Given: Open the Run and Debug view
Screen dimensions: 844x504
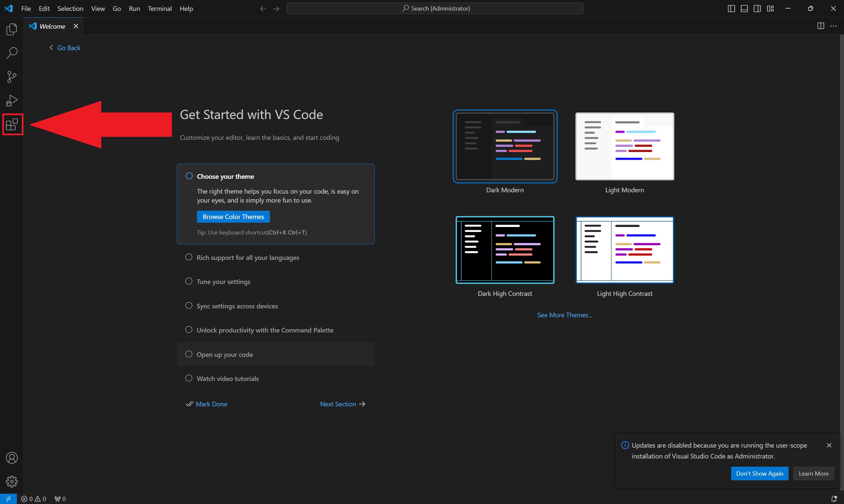Looking at the screenshot, I should coord(12,101).
